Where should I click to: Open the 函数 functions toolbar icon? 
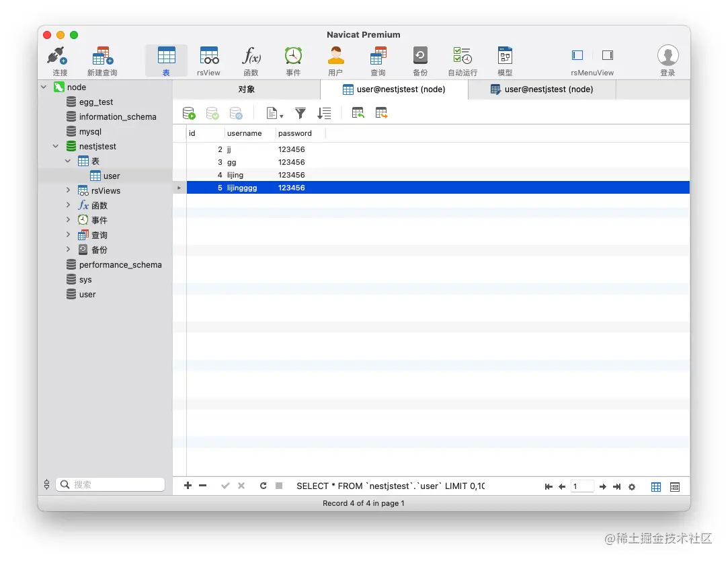(x=251, y=61)
